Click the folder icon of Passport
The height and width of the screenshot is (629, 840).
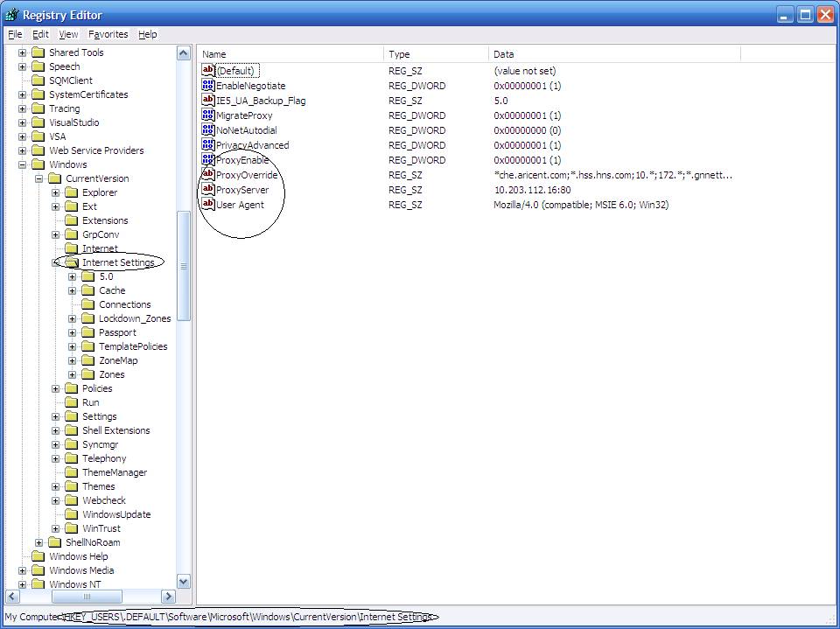87,332
